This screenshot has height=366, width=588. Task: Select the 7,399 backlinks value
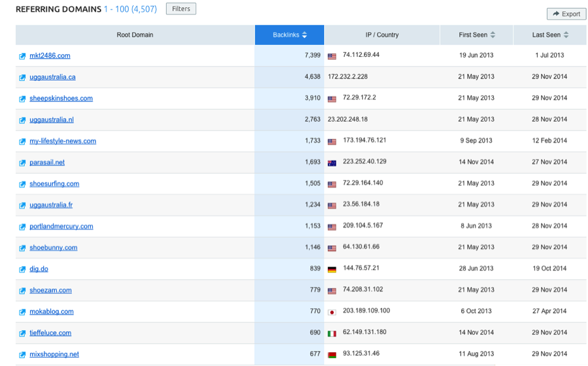[312, 55]
